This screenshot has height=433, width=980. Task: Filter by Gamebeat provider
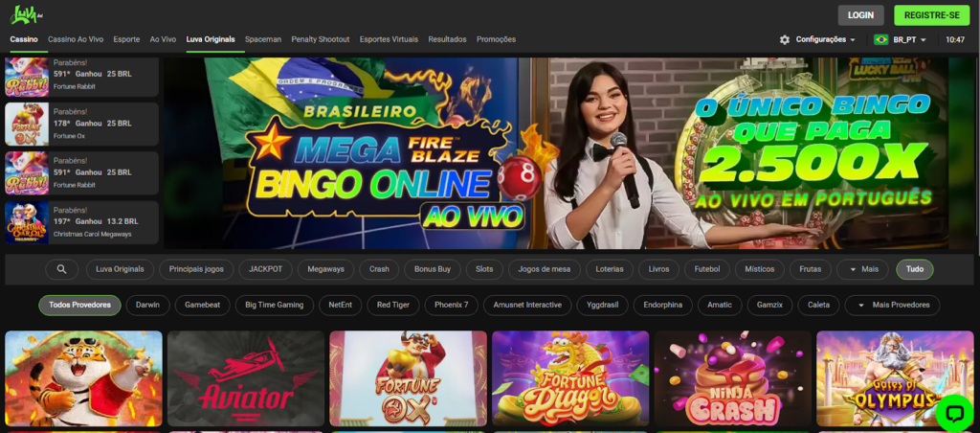click(203, 305)
